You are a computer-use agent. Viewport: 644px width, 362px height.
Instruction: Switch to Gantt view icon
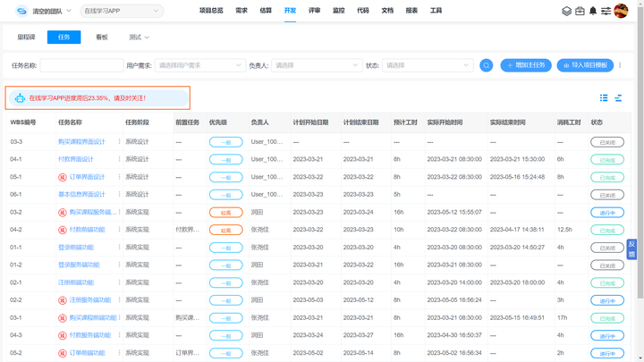pos(618,97)
